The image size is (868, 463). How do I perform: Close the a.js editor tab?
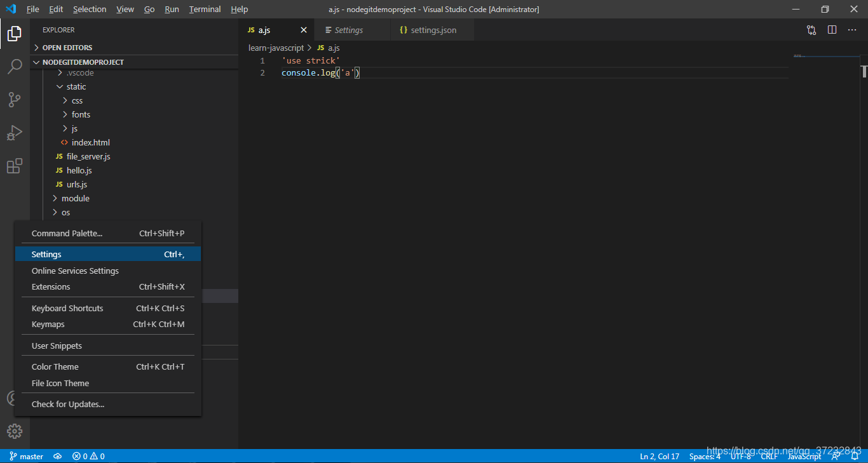[304, 30]
